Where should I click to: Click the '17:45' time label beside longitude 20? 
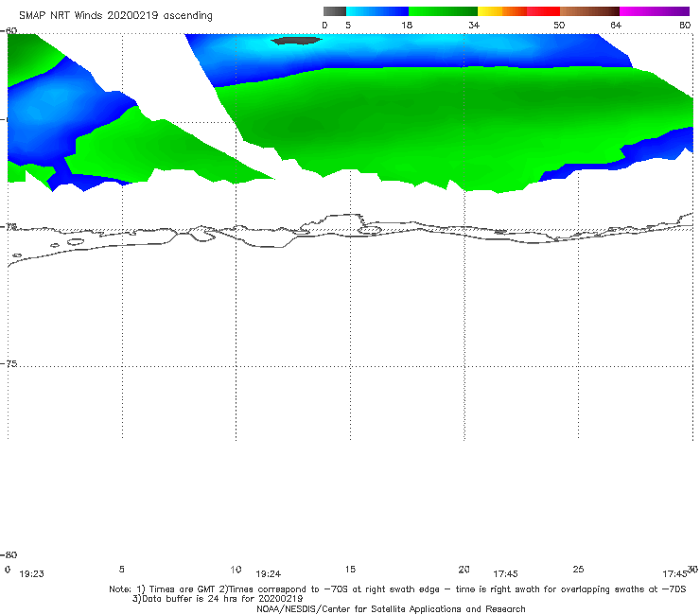(505, 574)
